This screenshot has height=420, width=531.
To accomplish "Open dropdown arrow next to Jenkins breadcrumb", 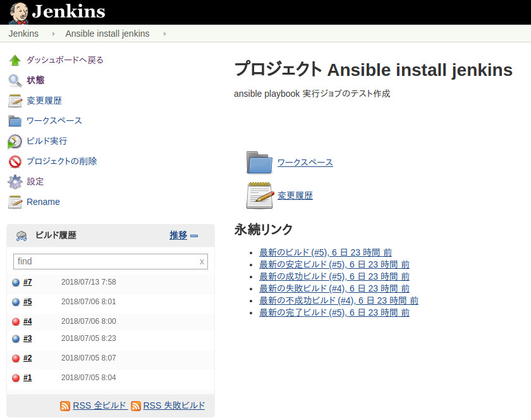I will click(54, 34).
